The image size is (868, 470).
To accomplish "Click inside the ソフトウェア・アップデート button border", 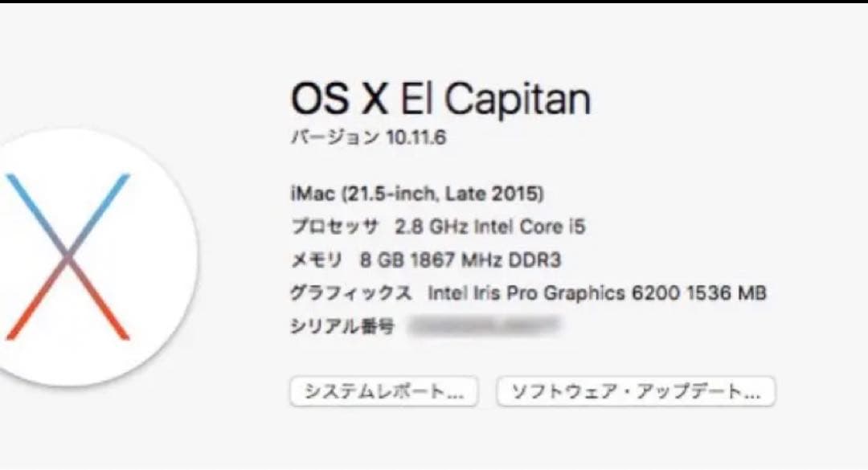I will (635, 392).
